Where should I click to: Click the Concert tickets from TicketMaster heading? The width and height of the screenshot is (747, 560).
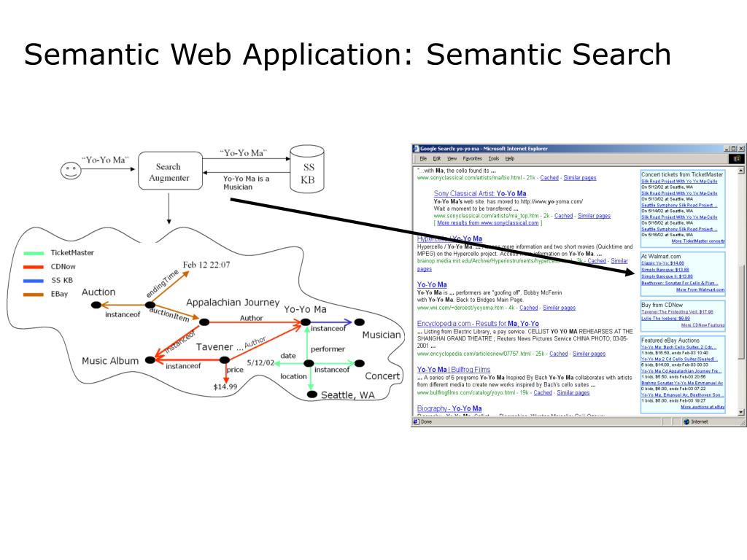point(682,175)
